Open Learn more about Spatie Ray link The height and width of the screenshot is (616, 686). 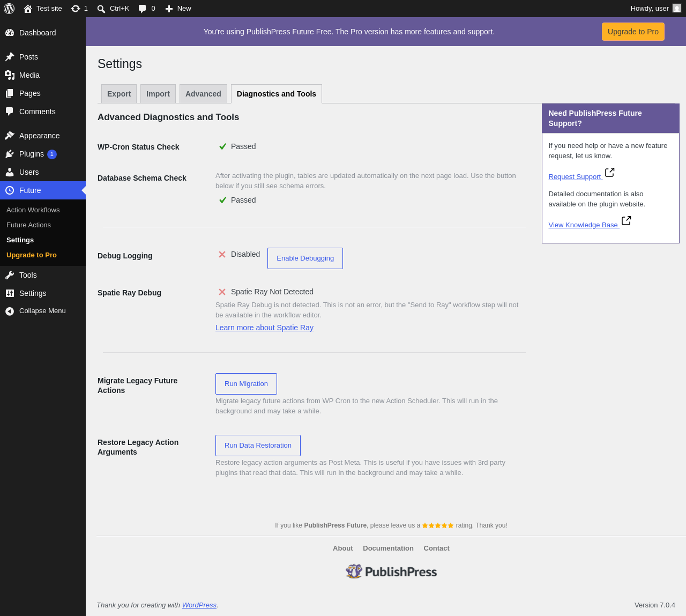tap(265, 328)
